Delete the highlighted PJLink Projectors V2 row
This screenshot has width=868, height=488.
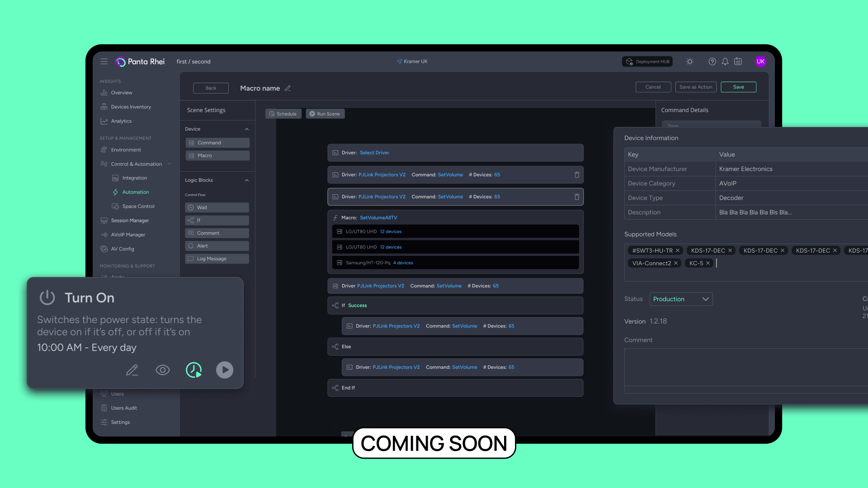(x=577, y=197)
